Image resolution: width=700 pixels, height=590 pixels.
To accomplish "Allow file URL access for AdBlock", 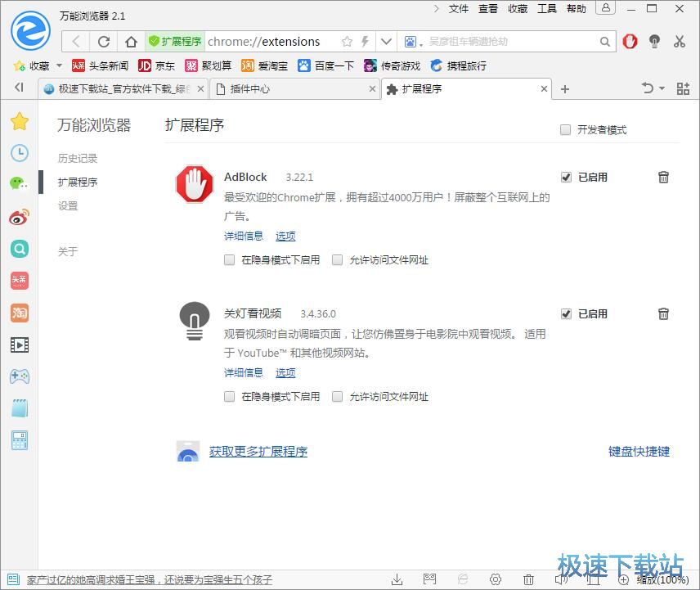I will (x=337, y=260).
